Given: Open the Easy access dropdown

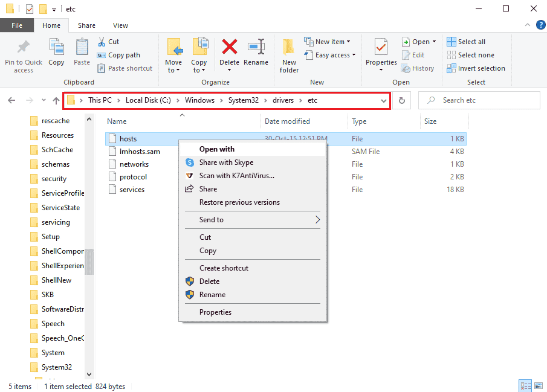Looking at the screenshot, I should 330,55.
